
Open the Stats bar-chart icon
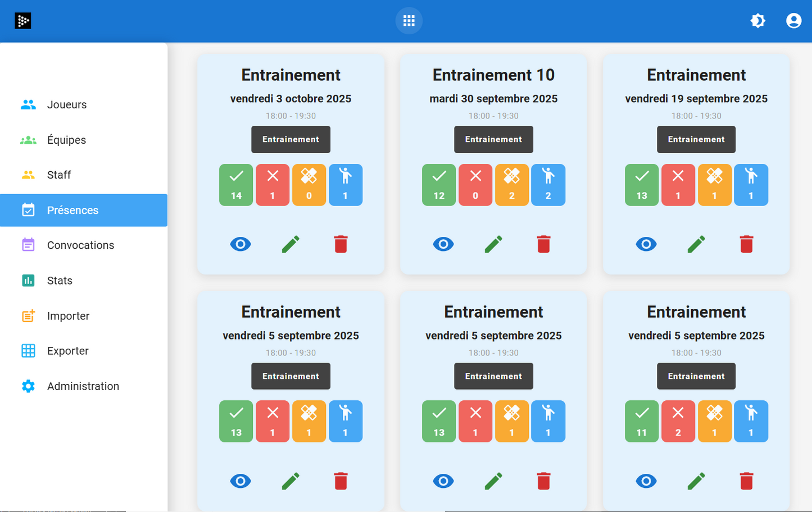click(x=28, y=280)
